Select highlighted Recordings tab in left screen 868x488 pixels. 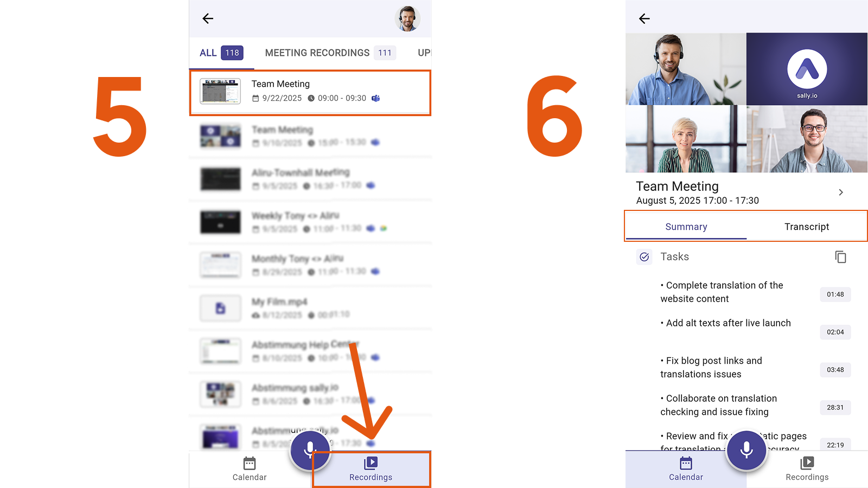coord(371,469)
